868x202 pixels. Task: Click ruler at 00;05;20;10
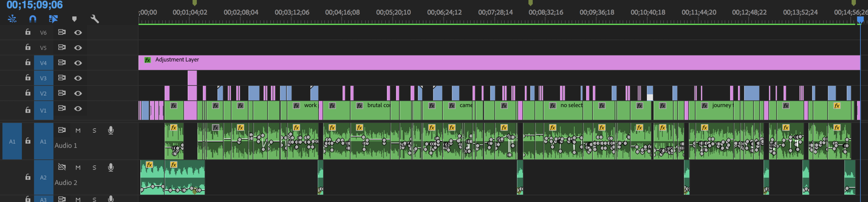[x=393, y=13]
